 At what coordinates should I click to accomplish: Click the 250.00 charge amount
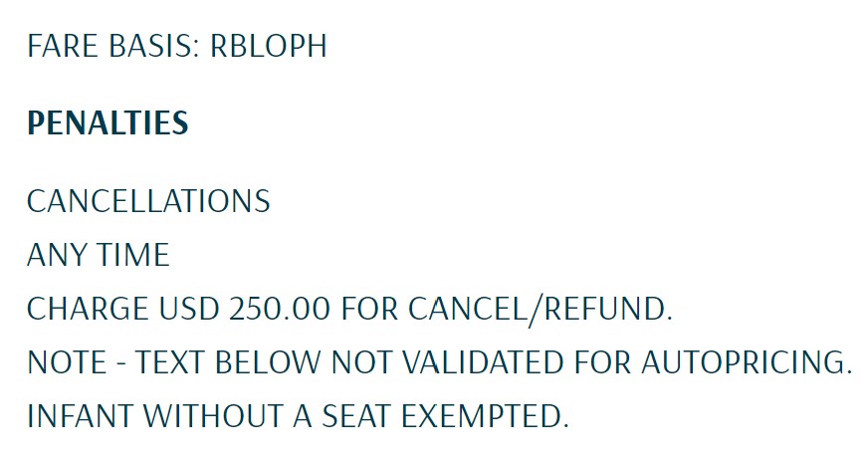280,309
